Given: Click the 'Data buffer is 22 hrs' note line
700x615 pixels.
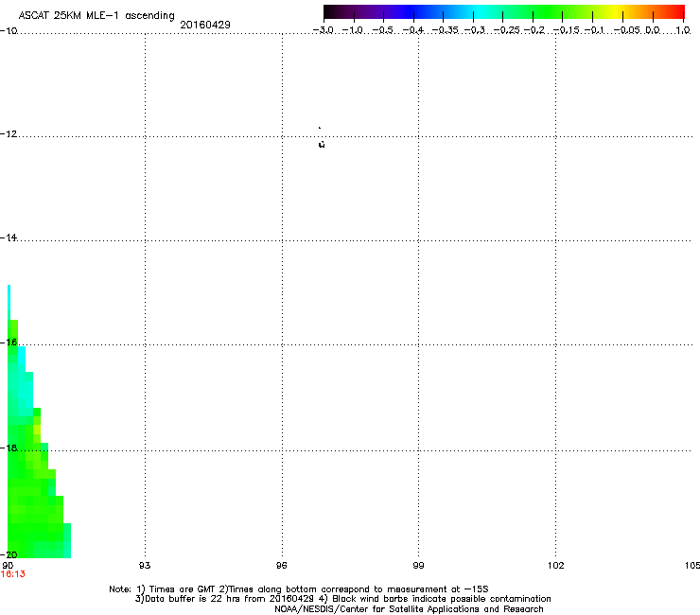Looking at the screenshot, I should click(x=342, y=599).
